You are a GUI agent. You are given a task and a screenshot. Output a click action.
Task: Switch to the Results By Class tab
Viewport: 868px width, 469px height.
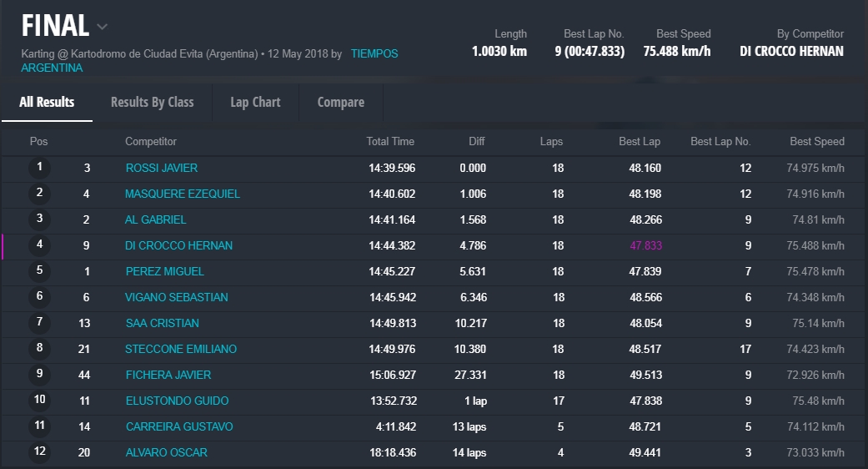click(x=152, y=102)
